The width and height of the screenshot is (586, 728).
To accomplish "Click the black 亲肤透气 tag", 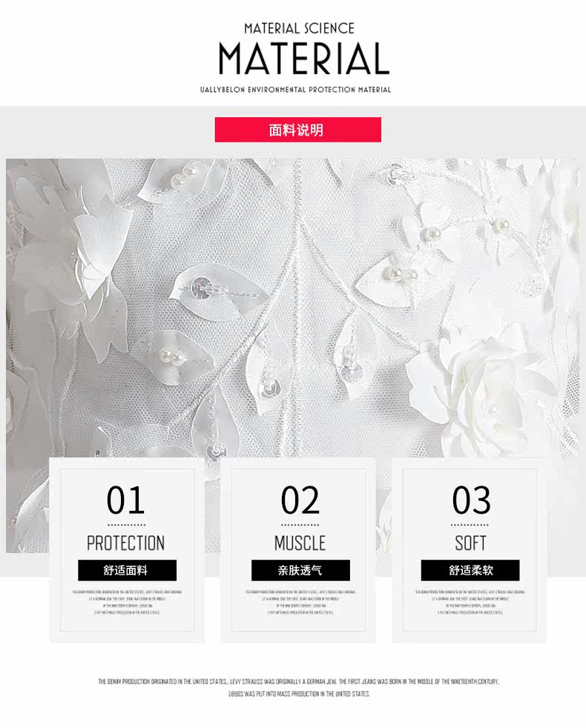I will (300, 570).
